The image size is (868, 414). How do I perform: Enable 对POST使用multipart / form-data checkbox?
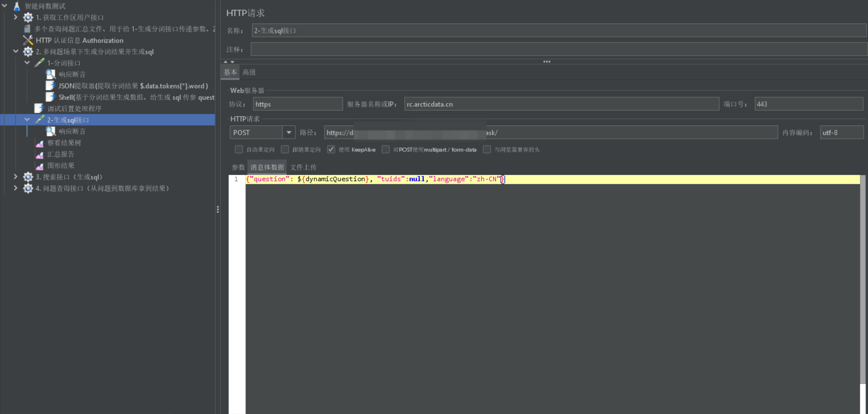coord(385,149)
